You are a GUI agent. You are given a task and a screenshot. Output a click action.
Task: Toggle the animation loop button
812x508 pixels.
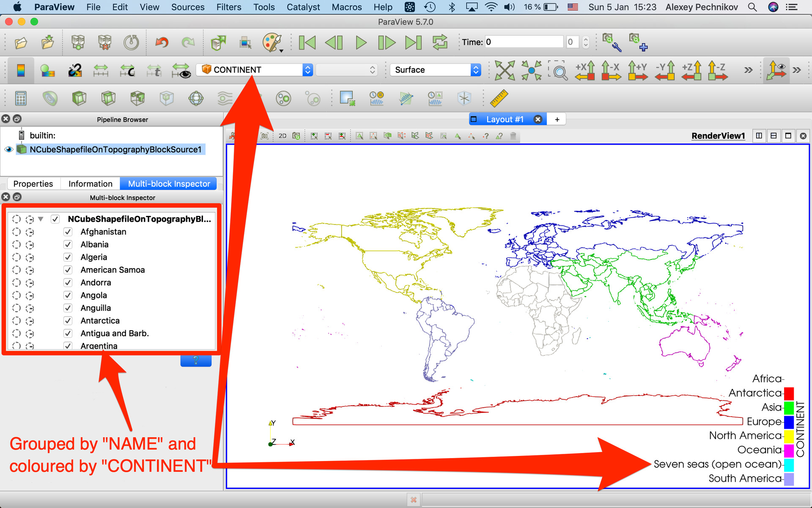[x=440, y=42]
